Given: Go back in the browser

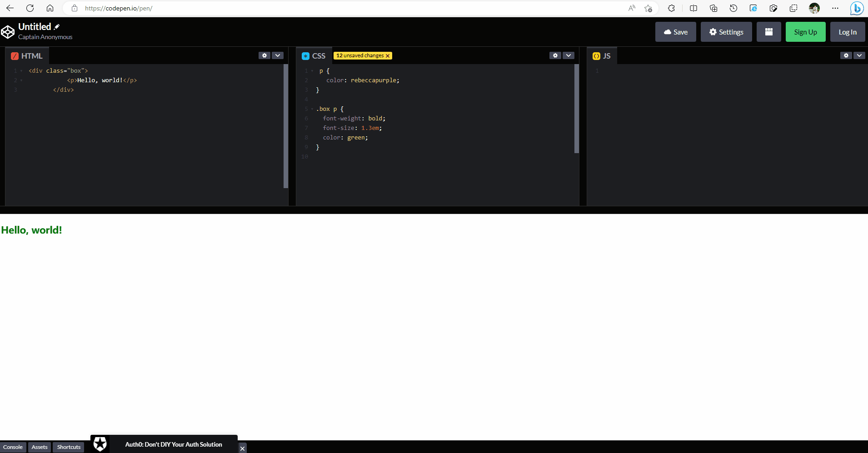Looking at the screenshot, I should pos(10,8).
